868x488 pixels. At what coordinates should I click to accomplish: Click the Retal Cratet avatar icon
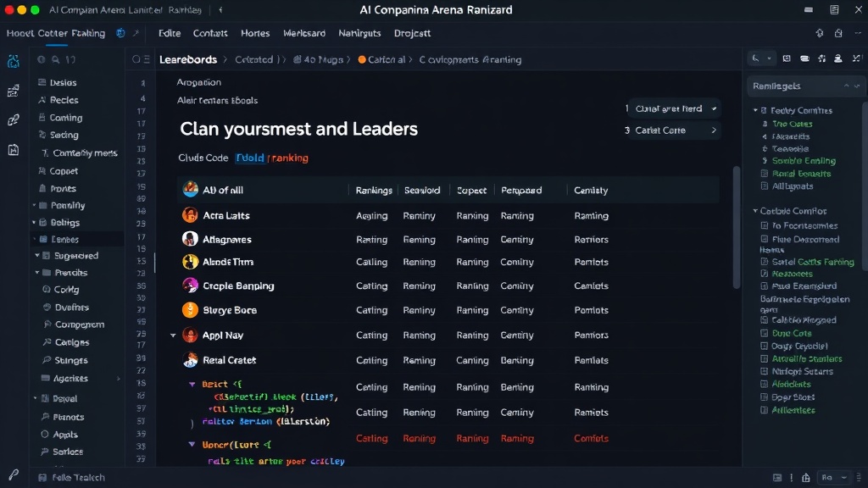190,360
